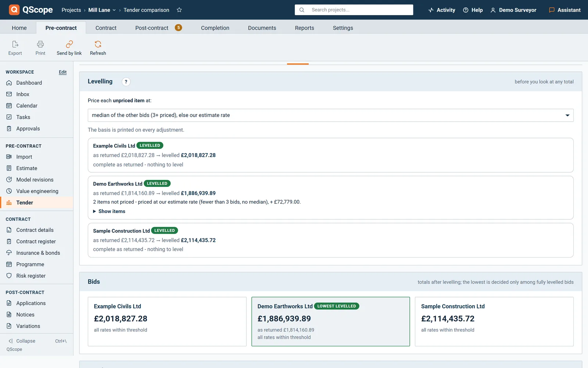Open Approvals in the sidebar
Image resolution: width=588 pixels, height=368 pixels.
(37, 128)
